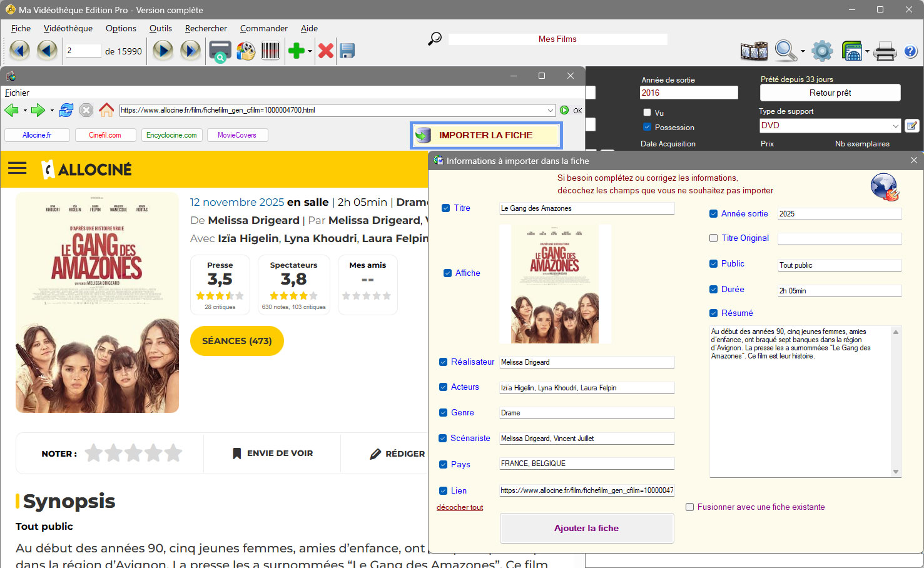Scan a barcode using the barcode icon
This screenshot has height=568, width=924.
(x=270, y=51)
